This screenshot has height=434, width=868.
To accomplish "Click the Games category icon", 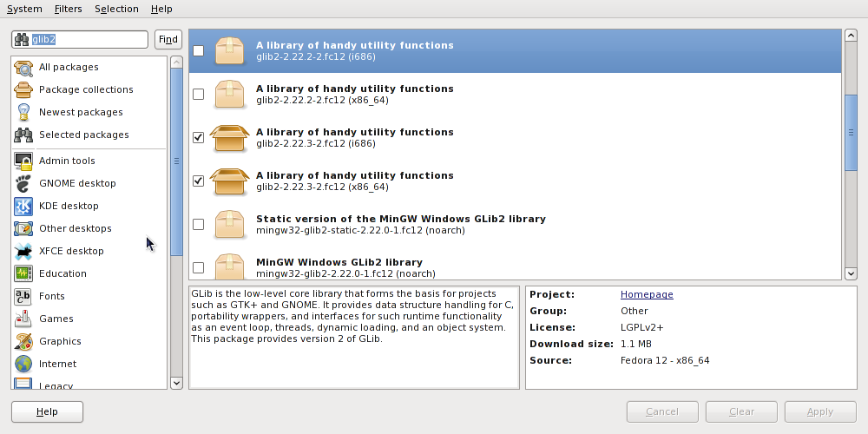I will (23, 319).
